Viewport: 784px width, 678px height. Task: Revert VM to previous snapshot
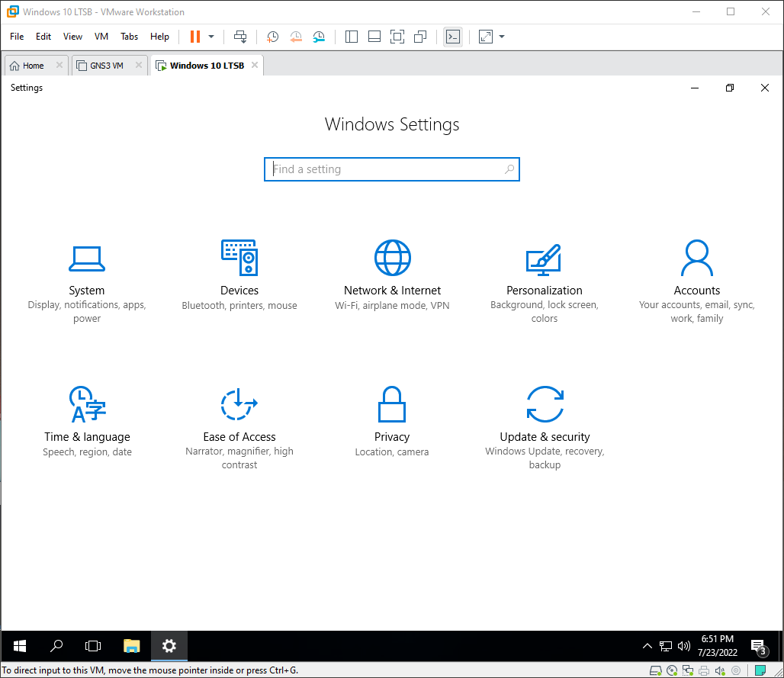(x=296, y=37)
